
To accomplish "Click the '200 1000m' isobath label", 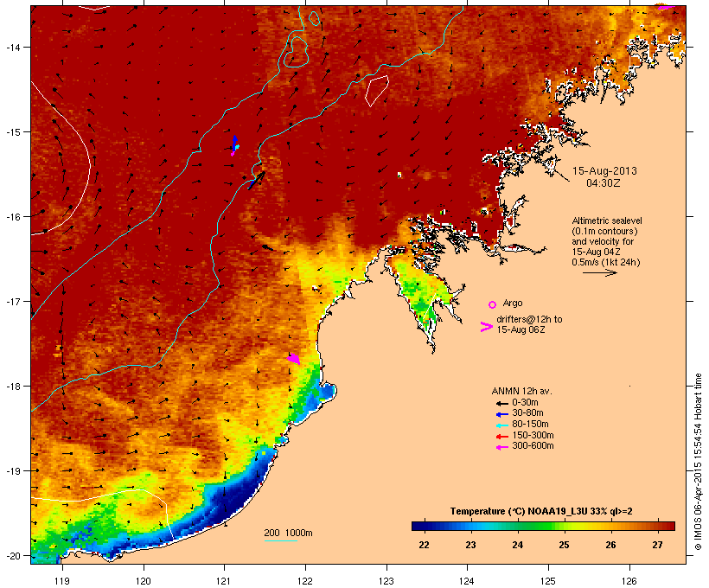I will pos(288,533).
